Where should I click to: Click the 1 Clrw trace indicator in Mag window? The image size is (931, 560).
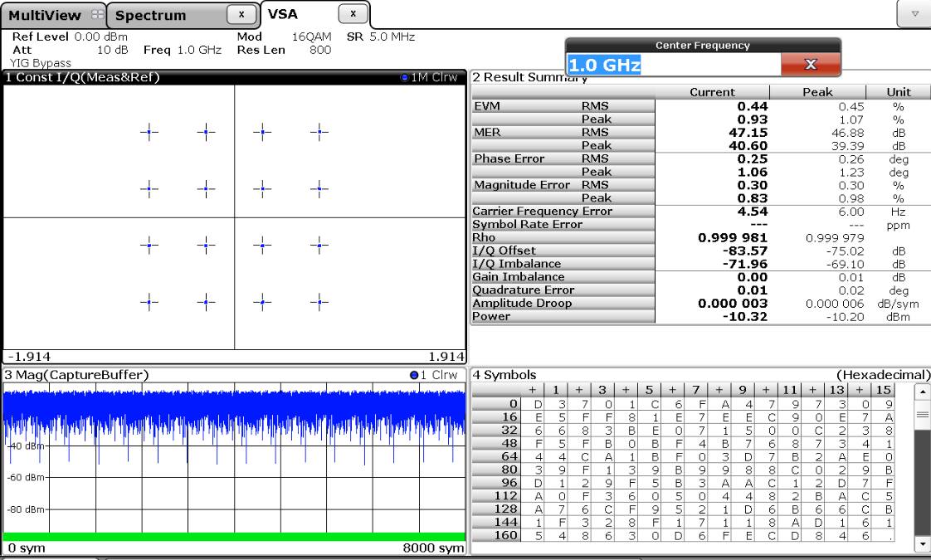[x=433, y=375]
